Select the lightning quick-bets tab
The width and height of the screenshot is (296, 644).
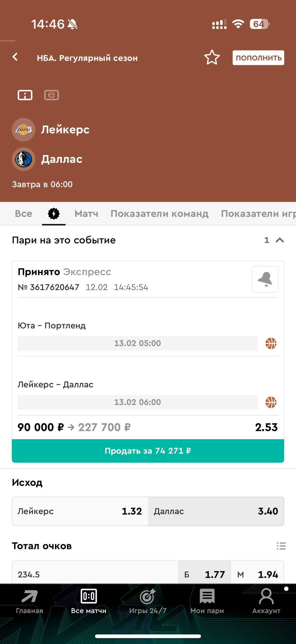(x=54, y=214)
